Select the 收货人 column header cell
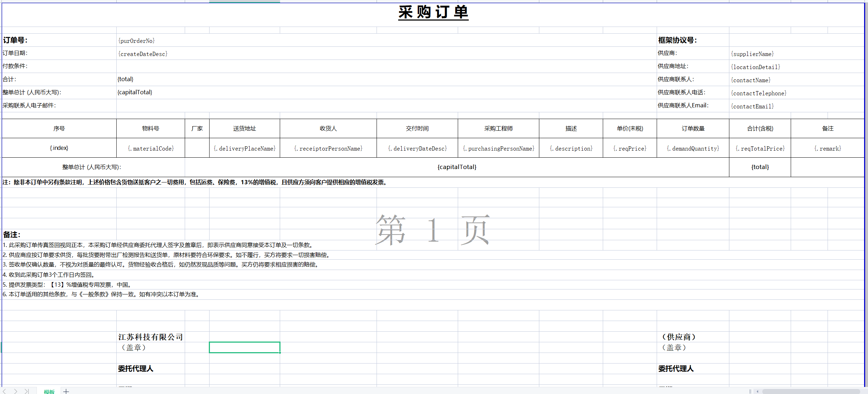868x394 pixels. tap(328, 128)
